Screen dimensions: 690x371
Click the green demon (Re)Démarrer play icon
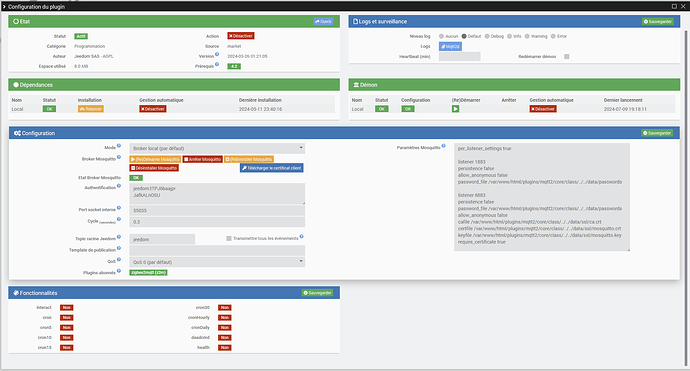coord(455,109)
